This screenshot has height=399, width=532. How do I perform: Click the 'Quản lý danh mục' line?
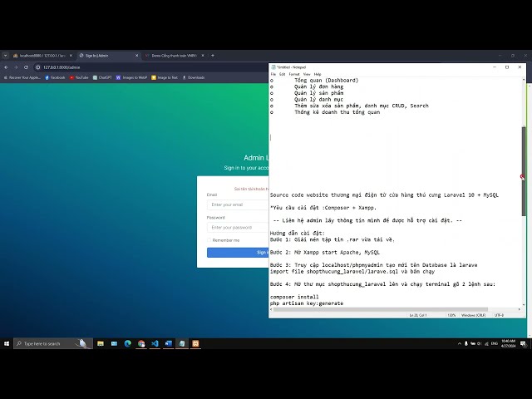318,100
